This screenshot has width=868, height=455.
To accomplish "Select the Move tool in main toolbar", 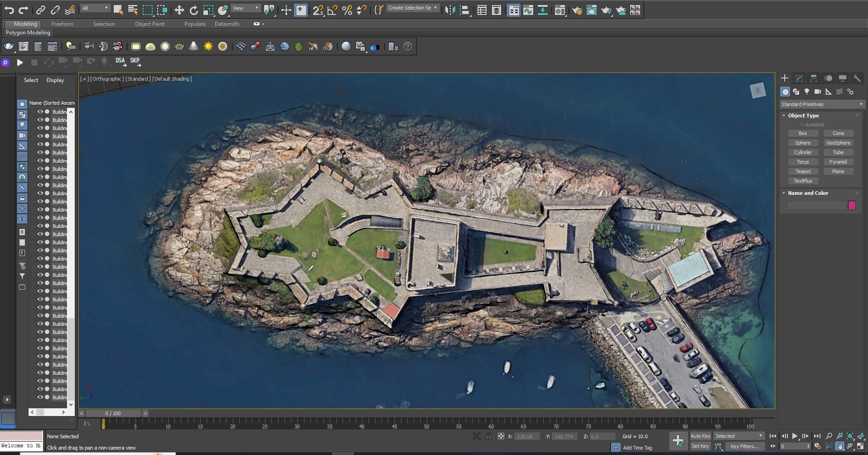I will (179, 10).
